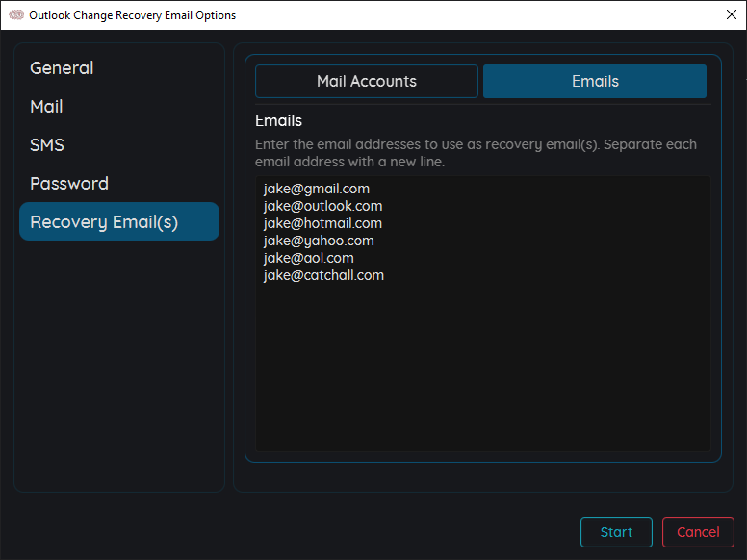Select Recovery Email(s) in the sidebar

119,221
